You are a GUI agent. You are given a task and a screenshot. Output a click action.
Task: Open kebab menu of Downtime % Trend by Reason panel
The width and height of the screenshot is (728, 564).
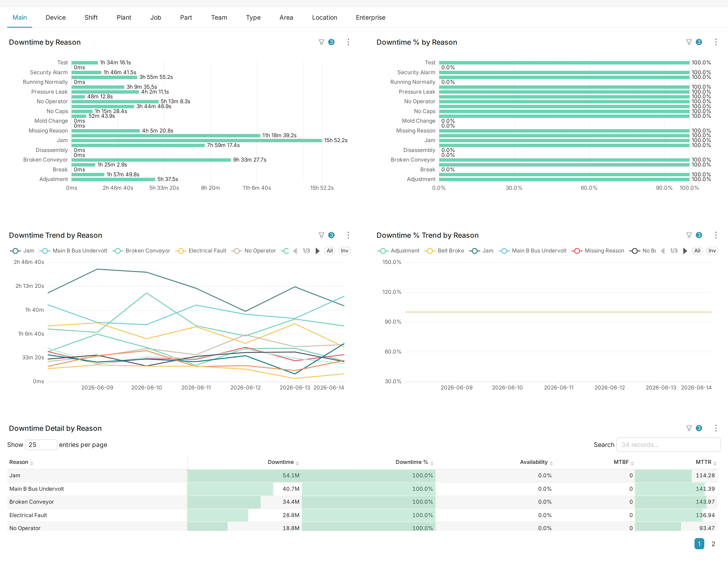[x=716, y=235]
